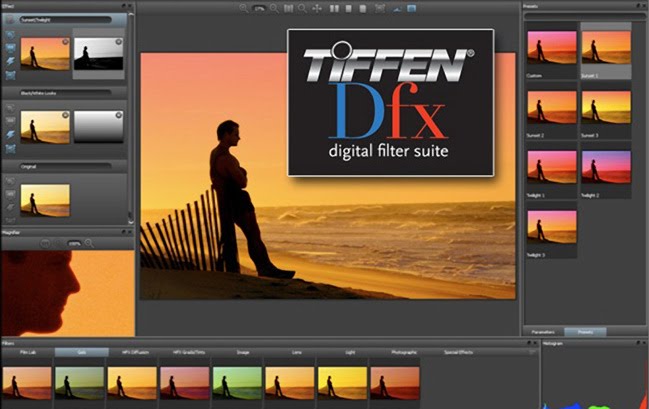Undock the Filters panel
Image resolution: width=649 pixels, height=409 pixels.
[x=529, y=343]
